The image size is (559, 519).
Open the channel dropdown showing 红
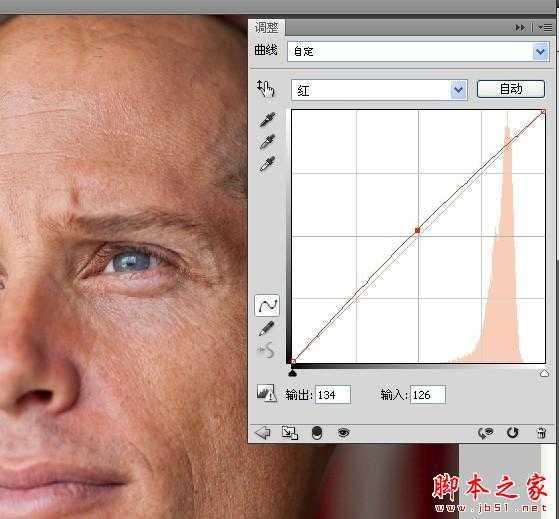click(379, 90)
